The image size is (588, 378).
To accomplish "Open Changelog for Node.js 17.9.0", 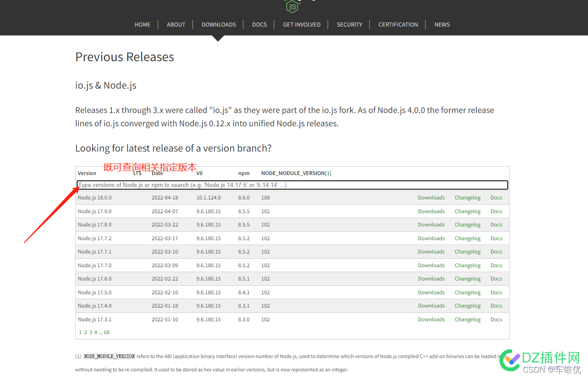I will pyautogui.click(x=467, y=211).
